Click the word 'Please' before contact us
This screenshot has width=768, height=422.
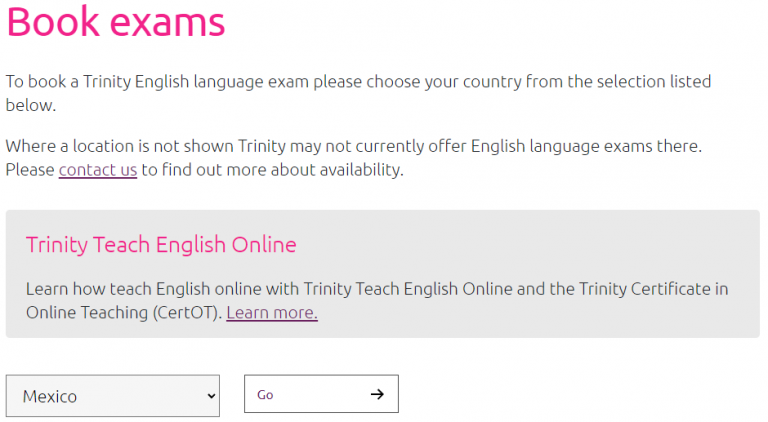pos(30,169)
